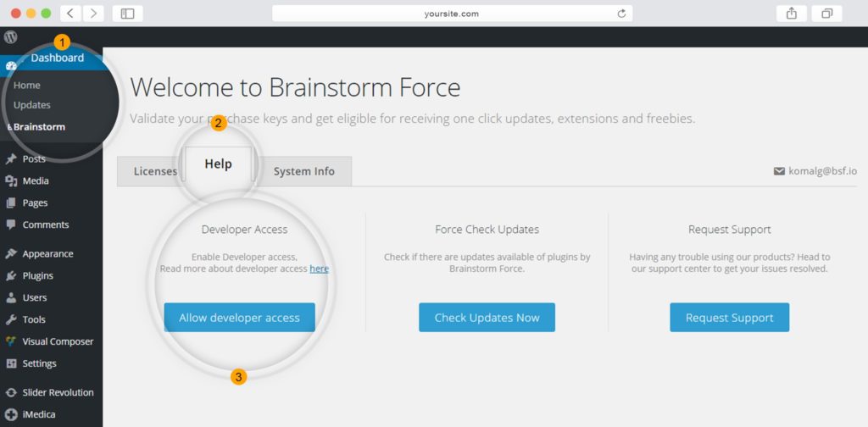
Task: Click the browser reload icon
Action: pos(621,14)
